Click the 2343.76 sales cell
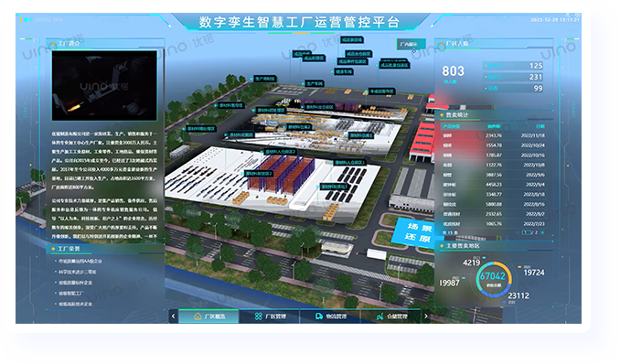 point(494,135)
